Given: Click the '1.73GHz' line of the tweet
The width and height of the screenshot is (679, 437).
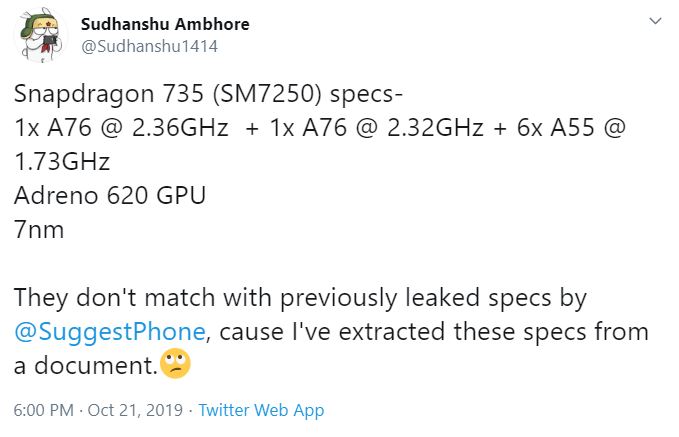Looking at the screenshot, I should pyautogui.click(x=62, y=163).
